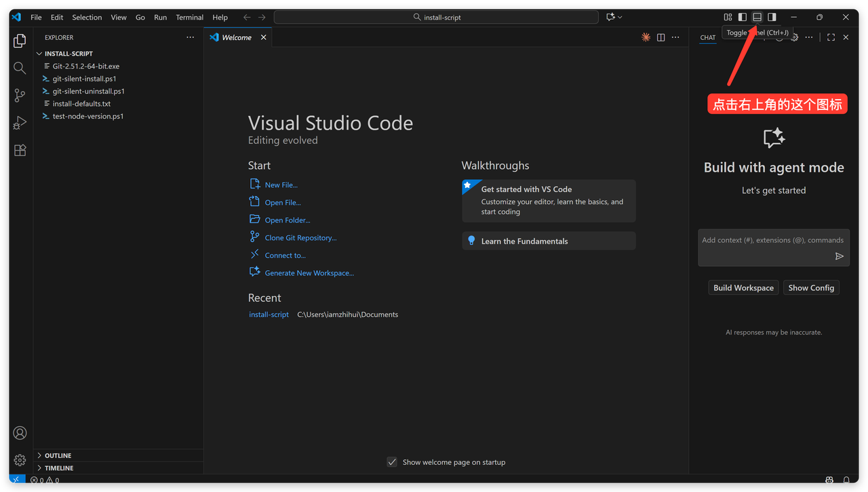Click the Clone Git Repository link
This screenshot has width=868, height=492.
pos(300,238)
